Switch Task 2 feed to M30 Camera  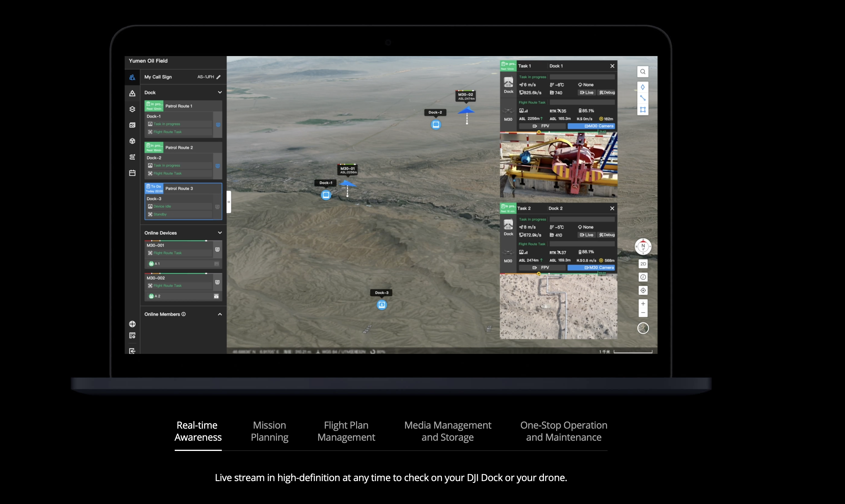591,268
